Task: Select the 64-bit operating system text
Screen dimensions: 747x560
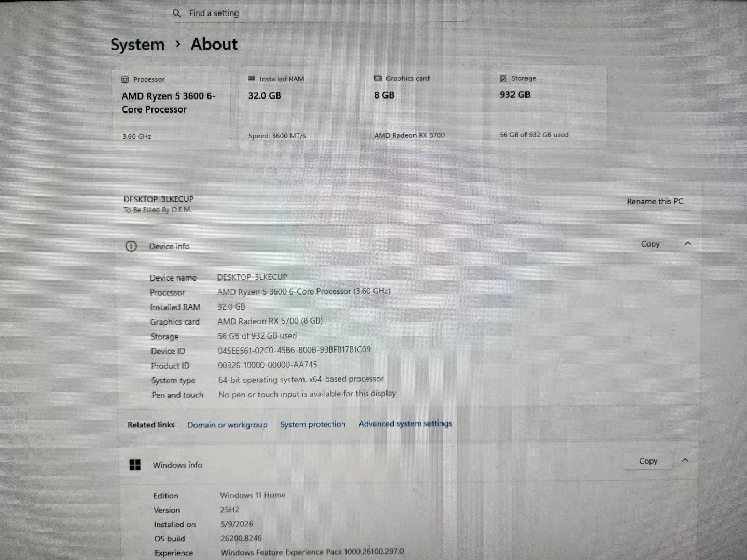Action: (301, 380)
